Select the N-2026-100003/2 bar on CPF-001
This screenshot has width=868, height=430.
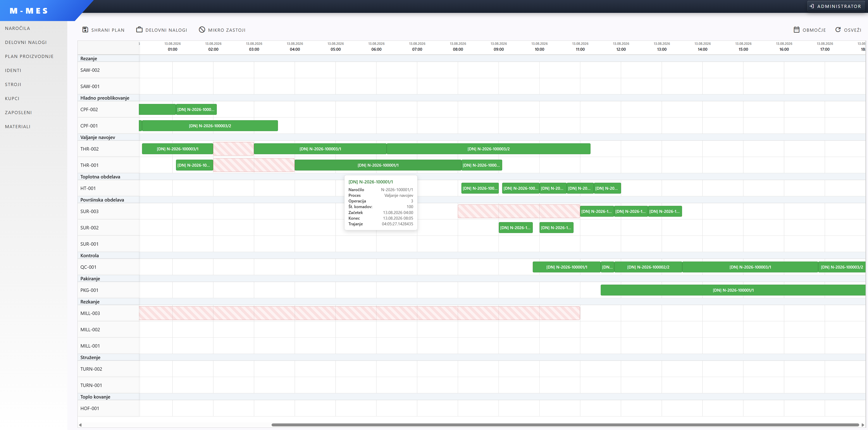(x=210, y=126)
